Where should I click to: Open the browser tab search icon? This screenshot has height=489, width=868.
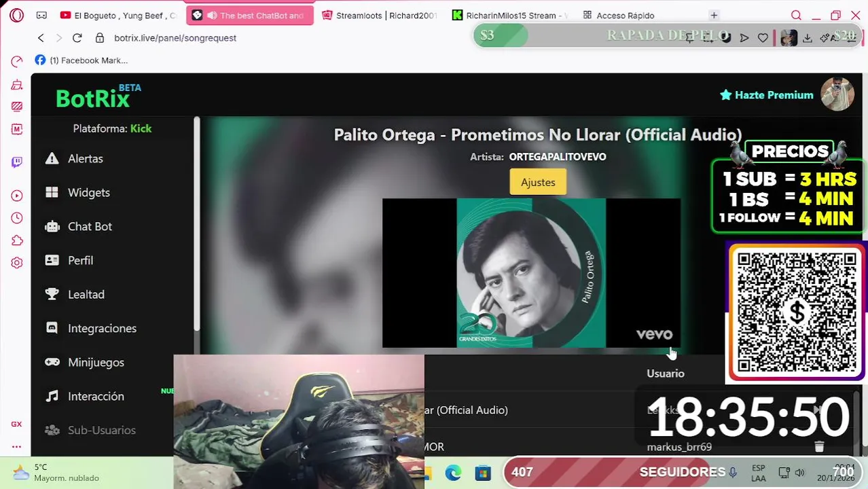(796, 15)
